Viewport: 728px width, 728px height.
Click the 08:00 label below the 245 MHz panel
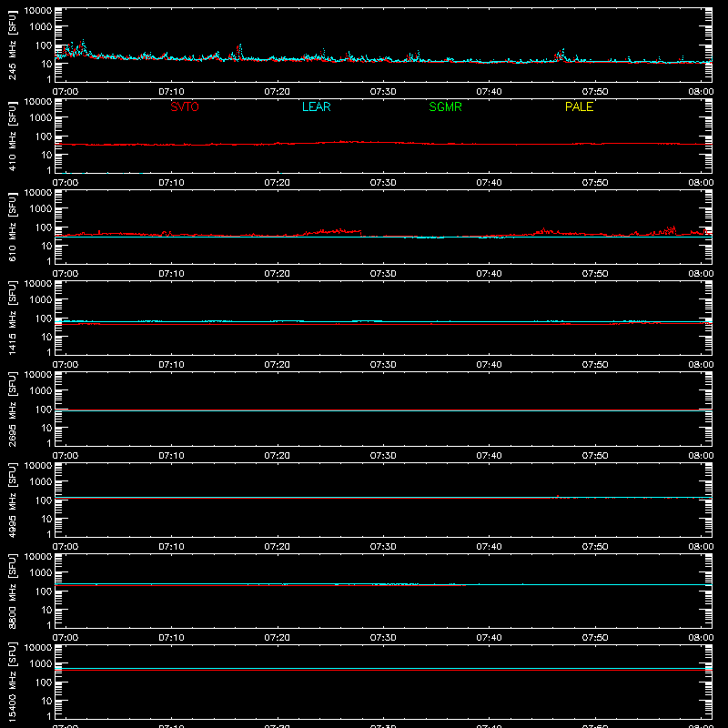701,92
